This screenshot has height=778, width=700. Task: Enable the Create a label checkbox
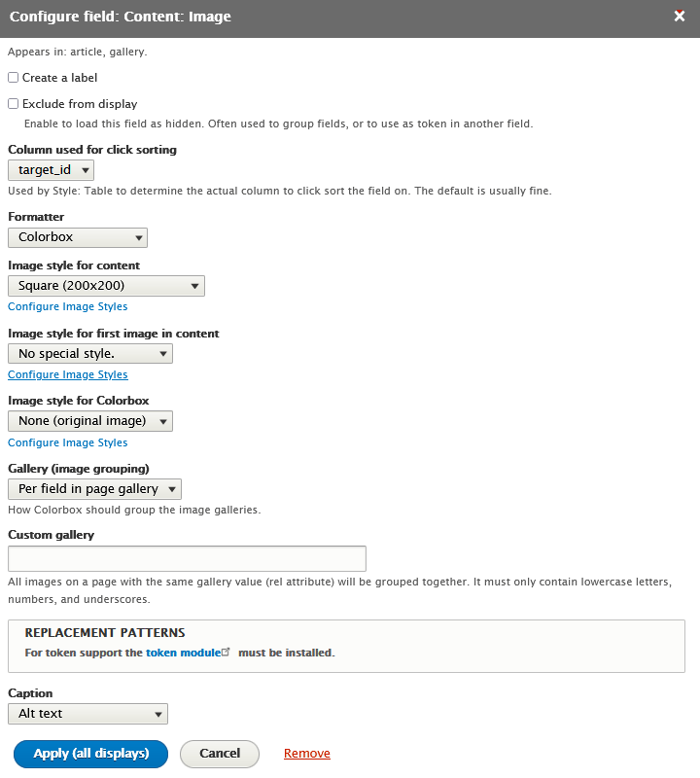tap(14, 78)
